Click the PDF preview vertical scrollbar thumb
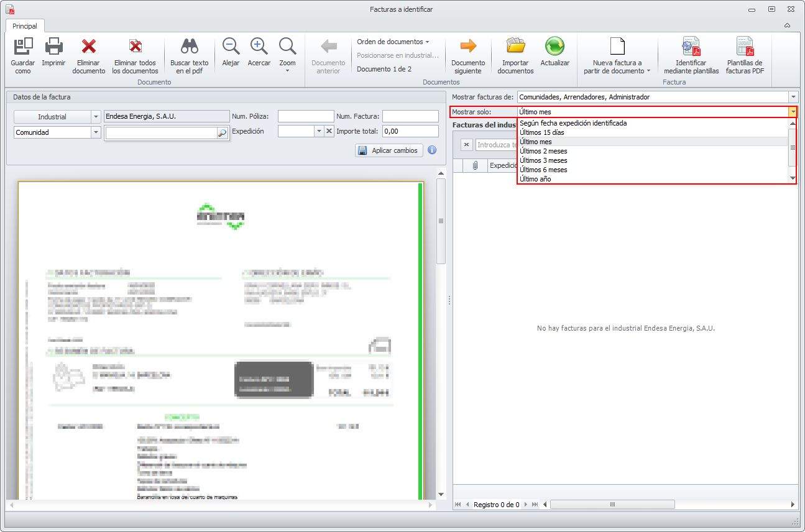This screenshot has height=532, width=805. click(441, 221)
